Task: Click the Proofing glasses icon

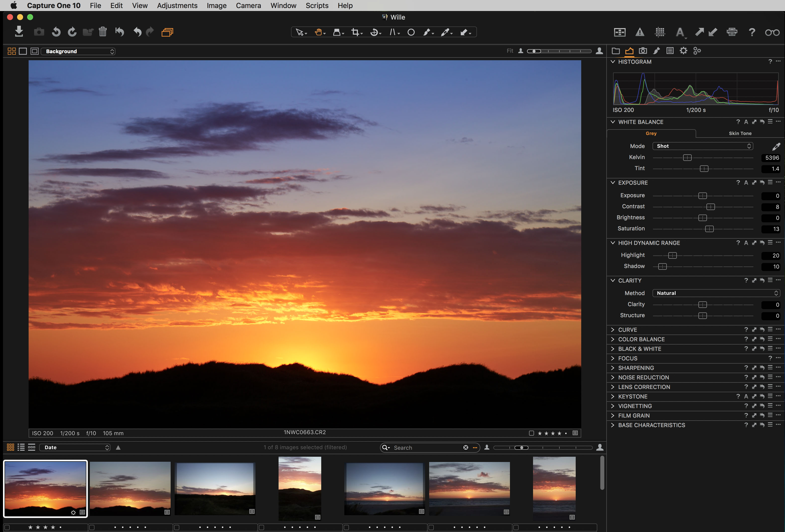Action: point(772,32)
